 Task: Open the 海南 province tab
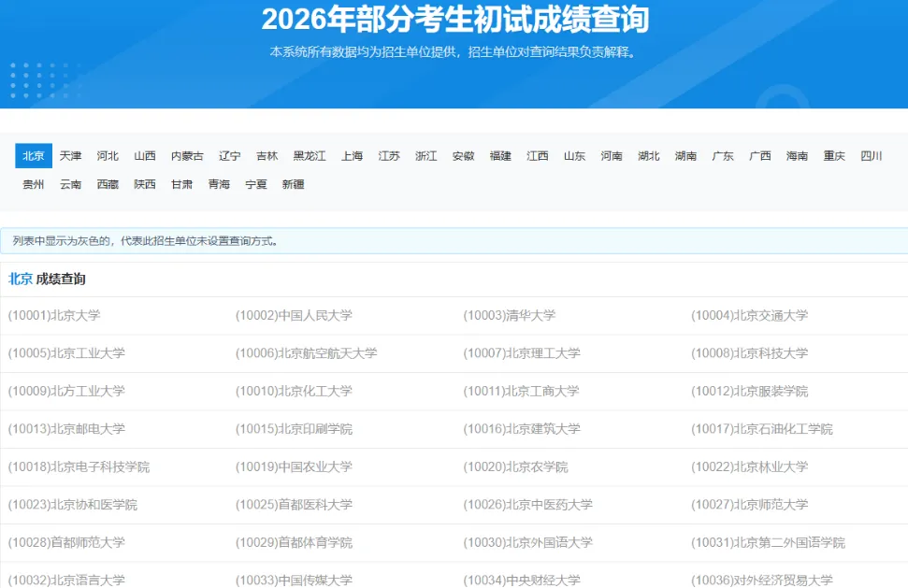(797, 156)
